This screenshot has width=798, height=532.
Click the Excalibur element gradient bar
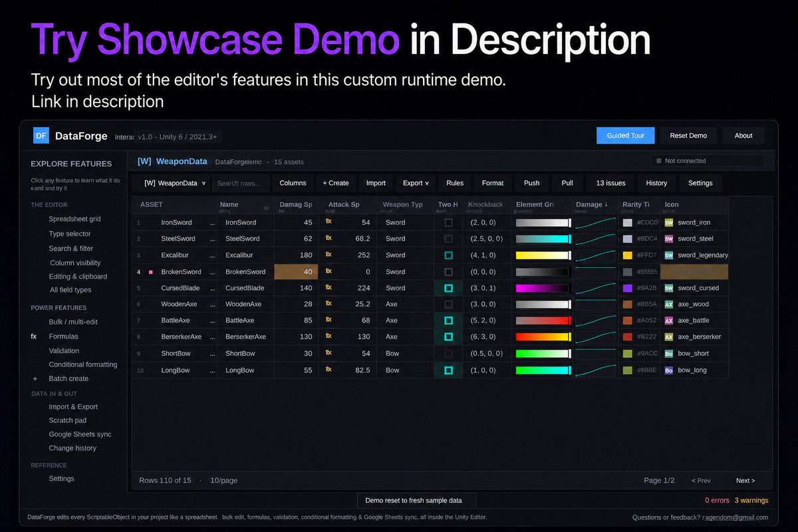[x=543, y=255]
